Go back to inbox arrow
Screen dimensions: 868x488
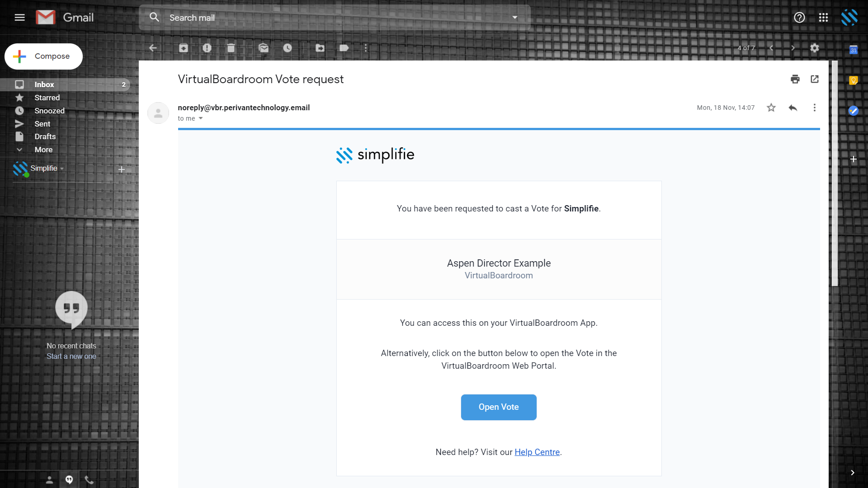click(x=153, y=48)
